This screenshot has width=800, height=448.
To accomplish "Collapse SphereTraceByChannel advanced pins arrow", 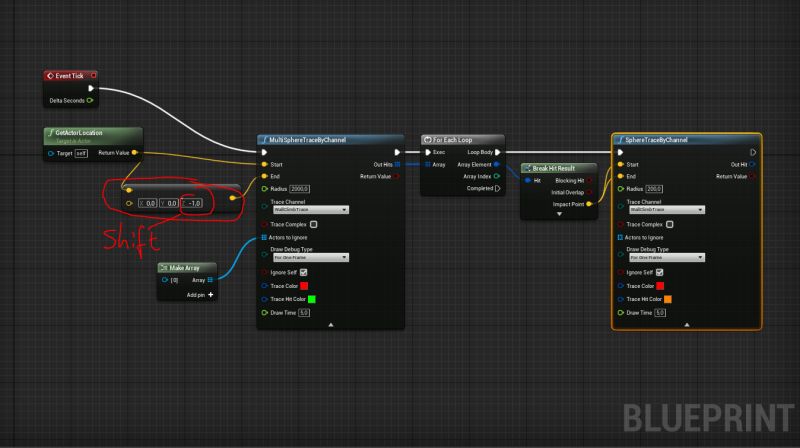I will point(687,325).
